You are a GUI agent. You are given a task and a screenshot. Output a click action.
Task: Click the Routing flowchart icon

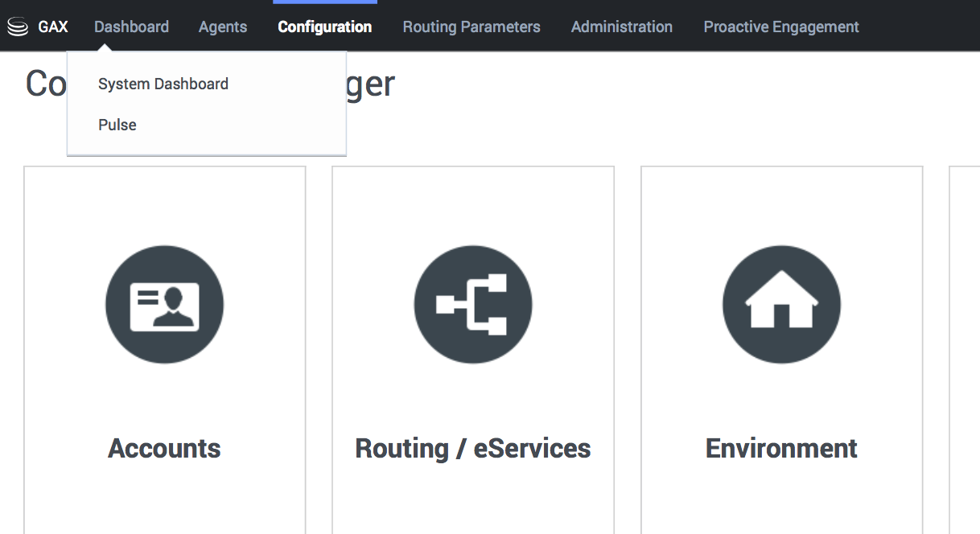point(472,305)
